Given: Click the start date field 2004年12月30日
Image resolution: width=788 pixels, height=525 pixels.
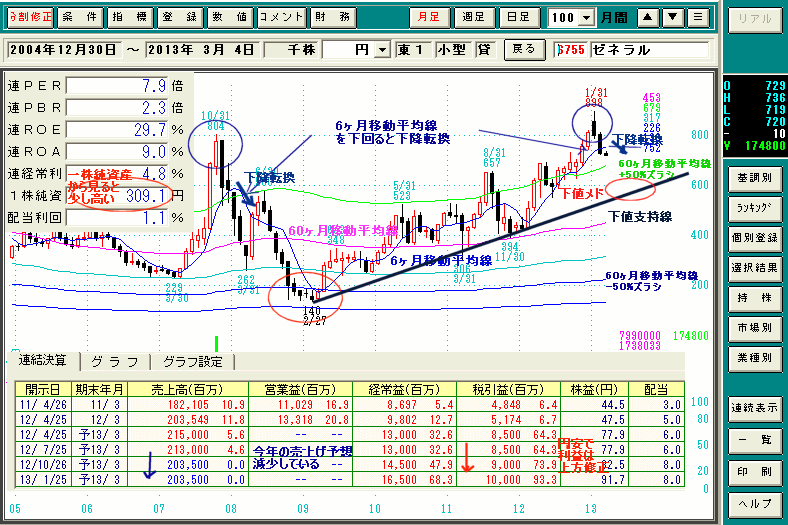Looking at the screenshot, I should coord(64,50).
